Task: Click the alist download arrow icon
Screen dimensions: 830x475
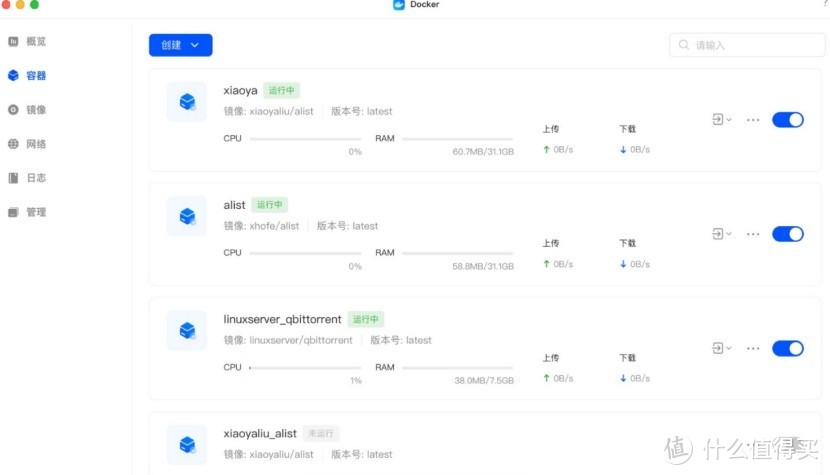Action: 623,264
